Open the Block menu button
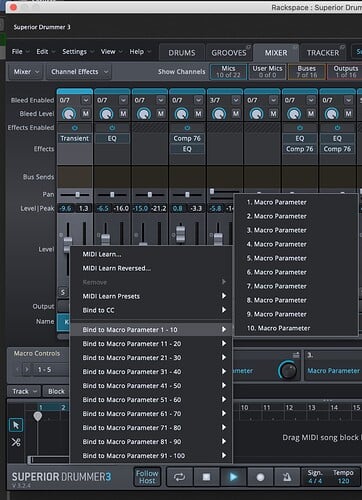This screenshot has height=500, width=362. click(x=56, y=391)
